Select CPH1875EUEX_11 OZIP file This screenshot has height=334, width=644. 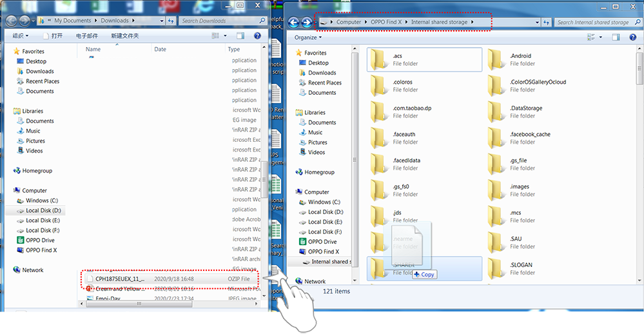[x=169, y=279]
